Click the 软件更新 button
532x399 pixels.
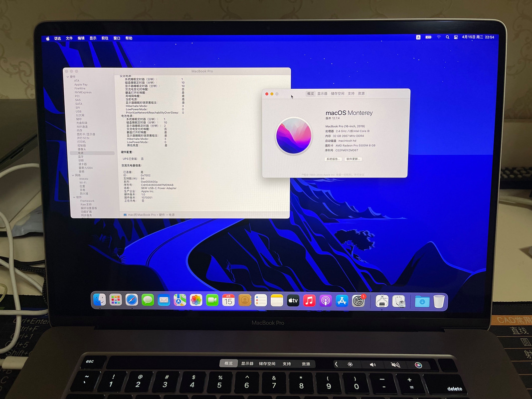pyautogui.click(x=353, y=159)
